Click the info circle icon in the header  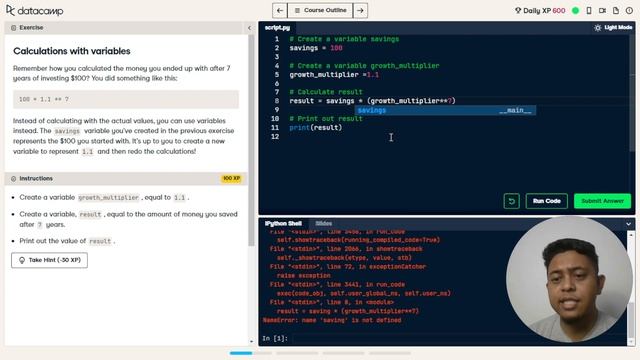(629, 11)
